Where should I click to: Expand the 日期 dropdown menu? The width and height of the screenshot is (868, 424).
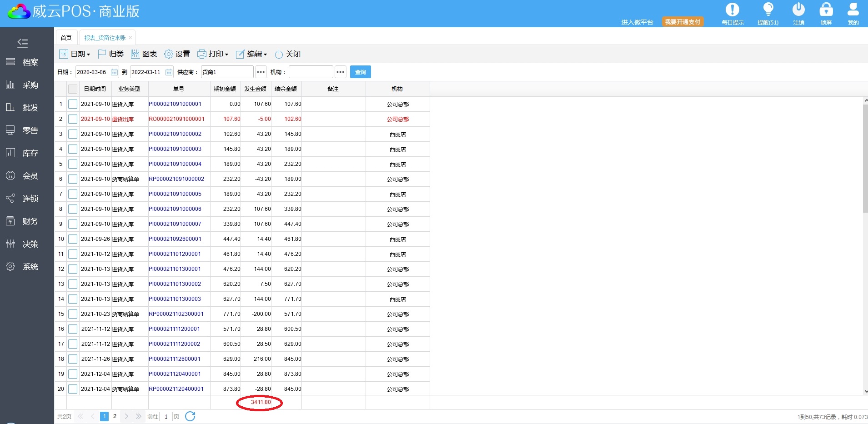[75, 54]
